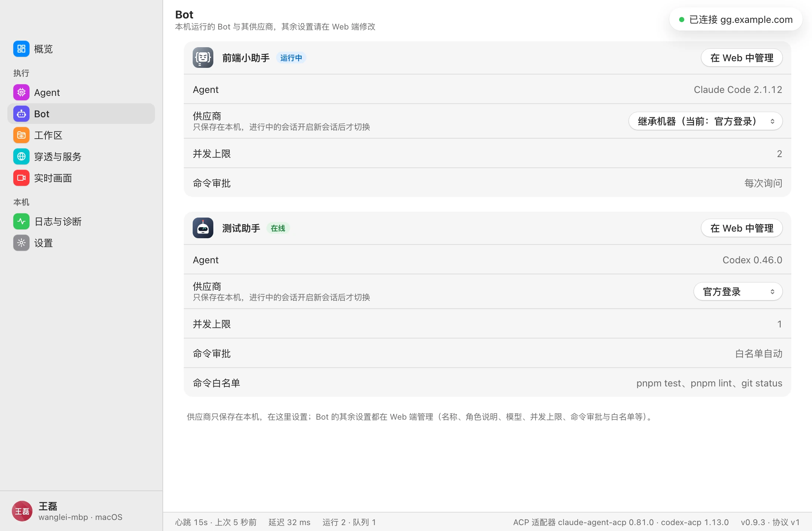
Task: Click the 前端小助手 bot avatar icon
Action: pos(203,58)
